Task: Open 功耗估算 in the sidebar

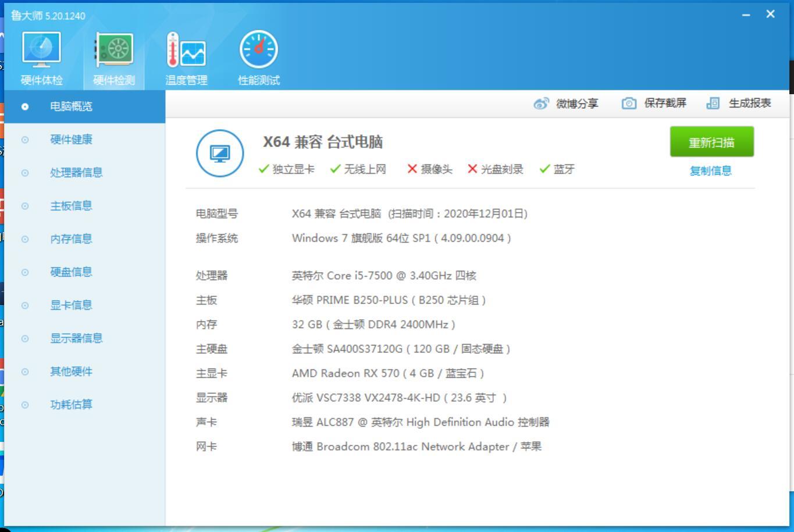Action: pos(85,405)
